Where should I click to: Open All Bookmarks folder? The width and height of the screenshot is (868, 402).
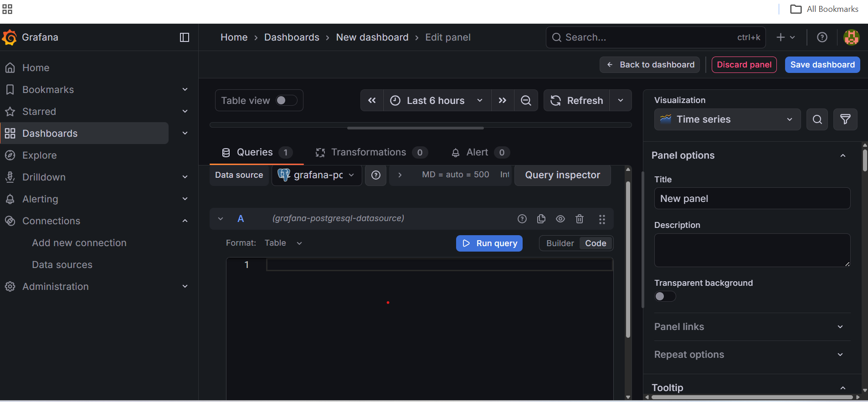pyautogui.click(x=824, y=9)
